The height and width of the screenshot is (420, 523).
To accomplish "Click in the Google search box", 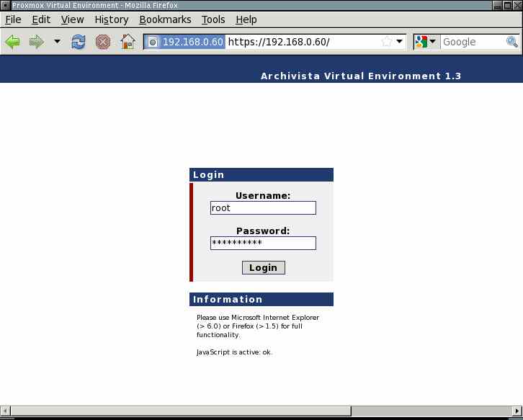I will click(x=473, y=42).
